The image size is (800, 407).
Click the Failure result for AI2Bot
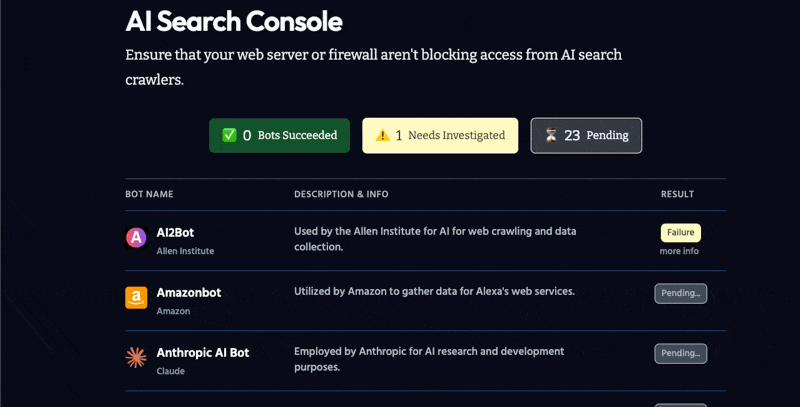point(681,233)
